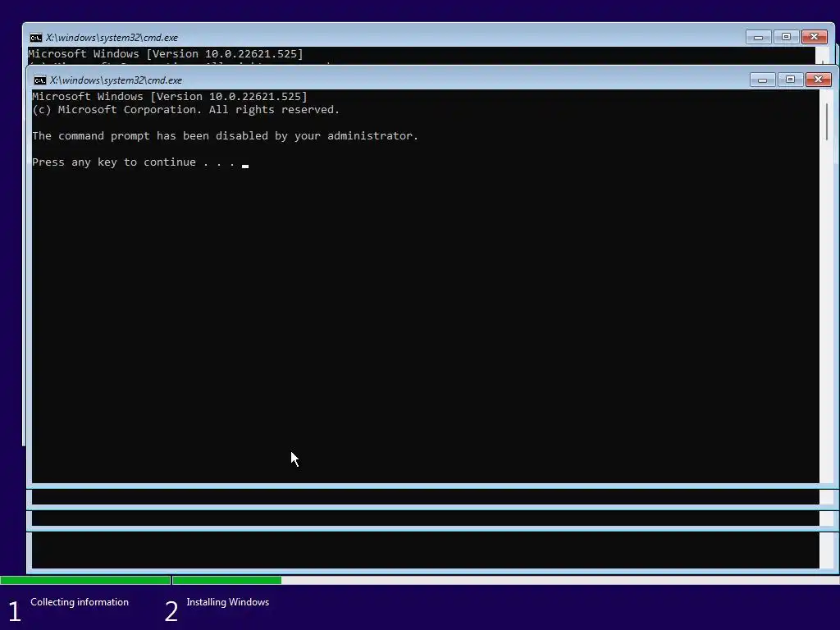Image resolution: width=840 pixels, height=630 pixels.
Task: Minimize the front cmd.exe window
Action: 762,80
